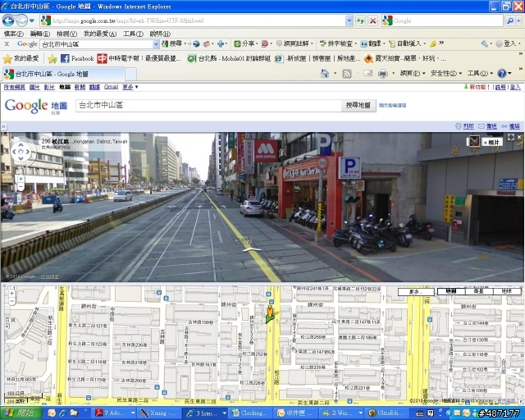
Task: Open the 工具(O) tools dropdown in the command bar
Action: [479, 73]
